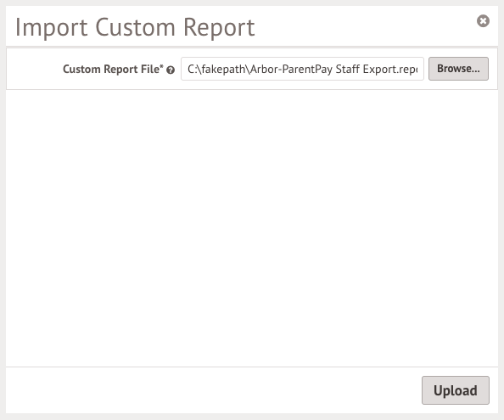Open the Browse... file picker
This screenshot has height=420, width=504.
pyautogui.click(x=458, y=69)
